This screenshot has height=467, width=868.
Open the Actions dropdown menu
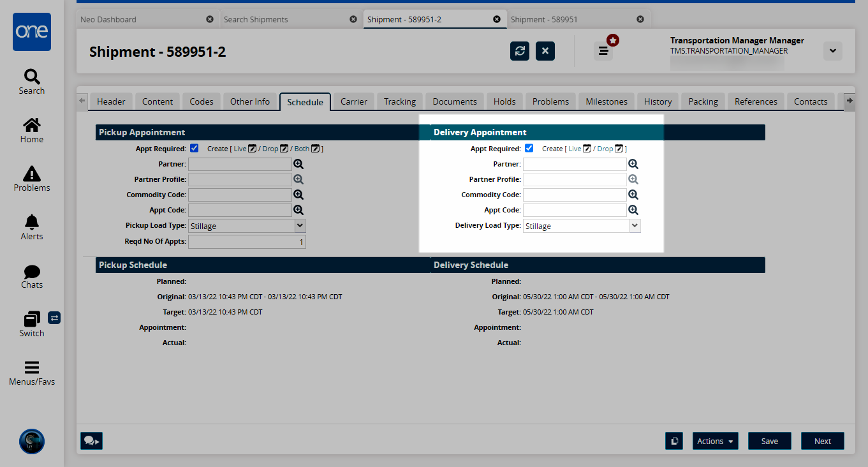pyautogui.click(x=715, y=441)
